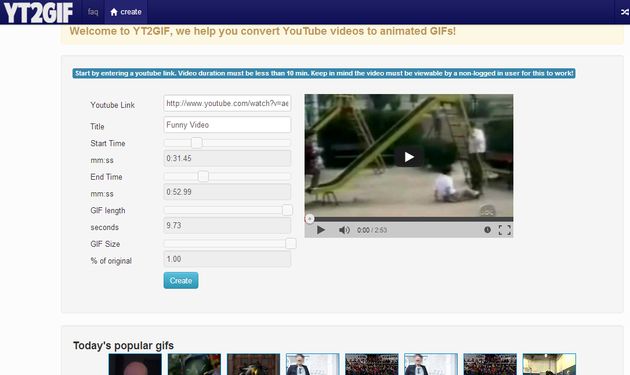Click the start time field showing 0:31.45

pos(227,158)
